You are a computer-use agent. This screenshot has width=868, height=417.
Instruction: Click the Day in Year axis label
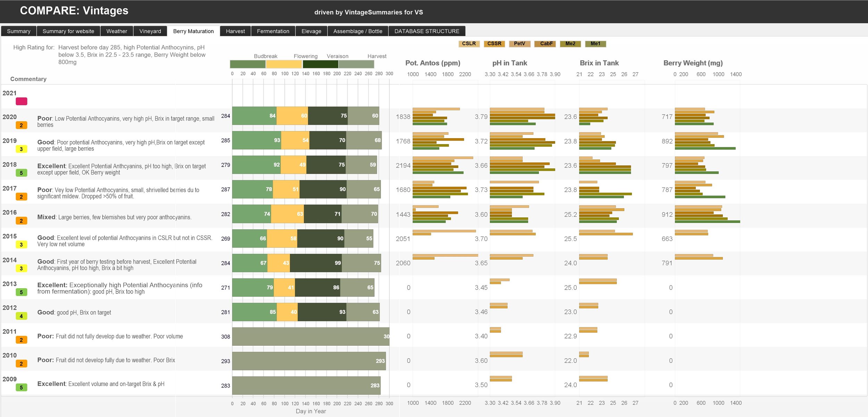pyautogui.click(x=311, y=411)
